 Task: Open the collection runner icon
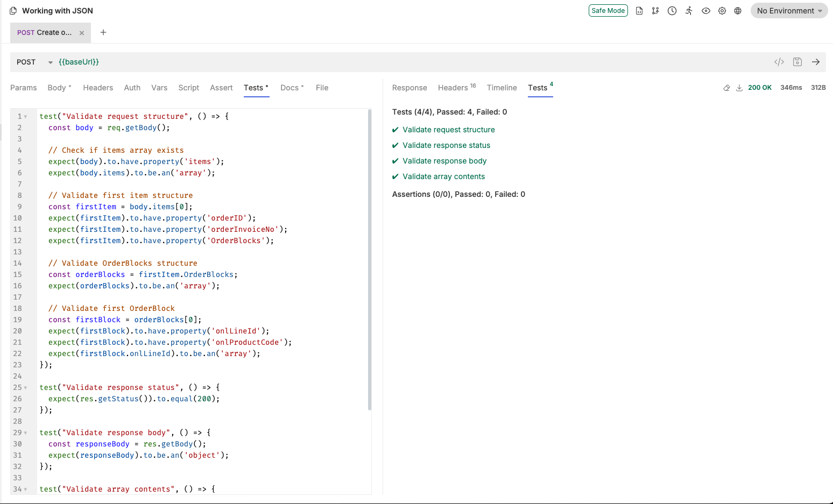(689, 10)
